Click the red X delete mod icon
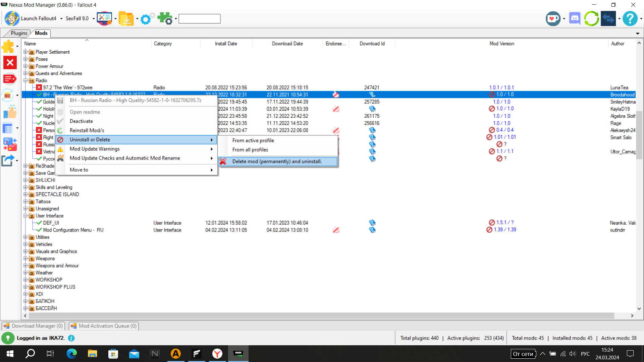Image resolution: width=644 pixels, height=362 pixels. [x=10, y=62]
